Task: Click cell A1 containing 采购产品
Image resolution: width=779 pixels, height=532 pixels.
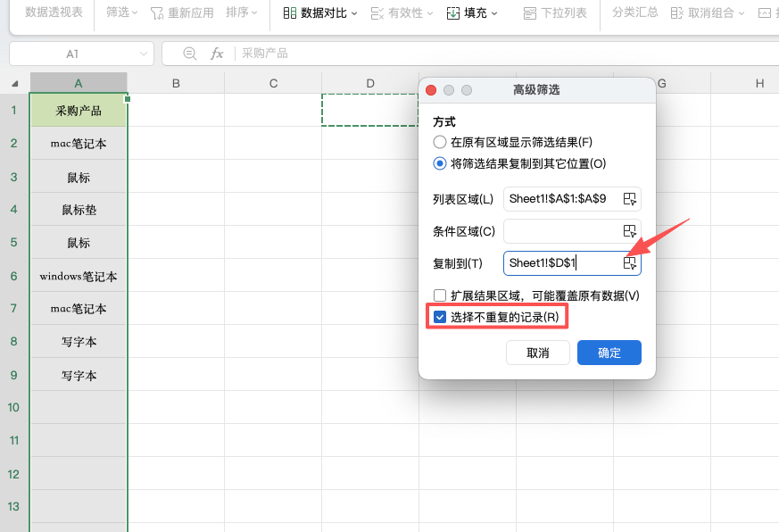Action: tap(79, 110)
